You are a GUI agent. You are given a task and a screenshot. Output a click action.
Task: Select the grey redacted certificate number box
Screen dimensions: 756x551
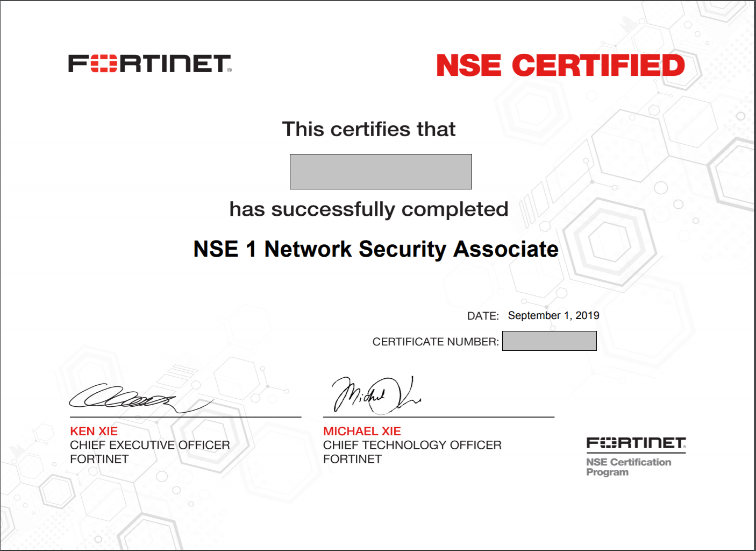(x=549, y=341)
